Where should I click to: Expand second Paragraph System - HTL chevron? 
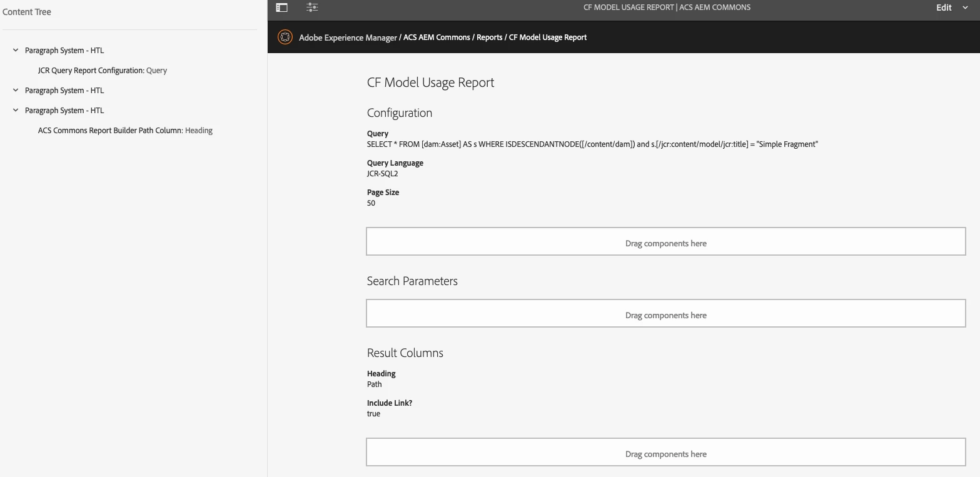point(16,90)
